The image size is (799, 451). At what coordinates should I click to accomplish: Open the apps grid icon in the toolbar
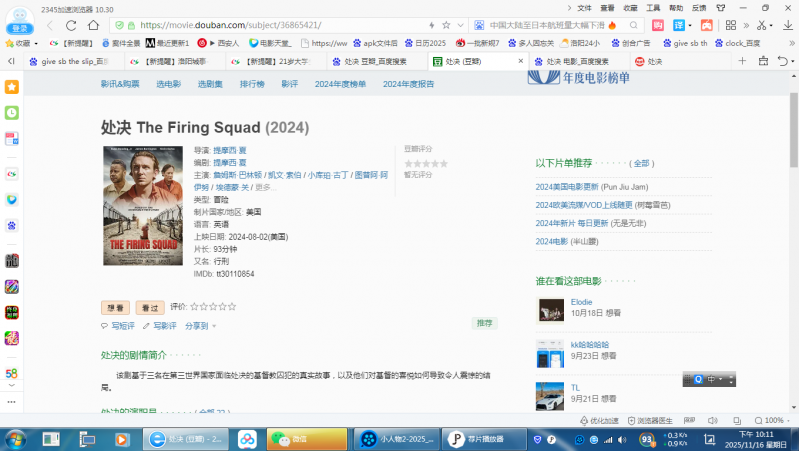point(731,25)
